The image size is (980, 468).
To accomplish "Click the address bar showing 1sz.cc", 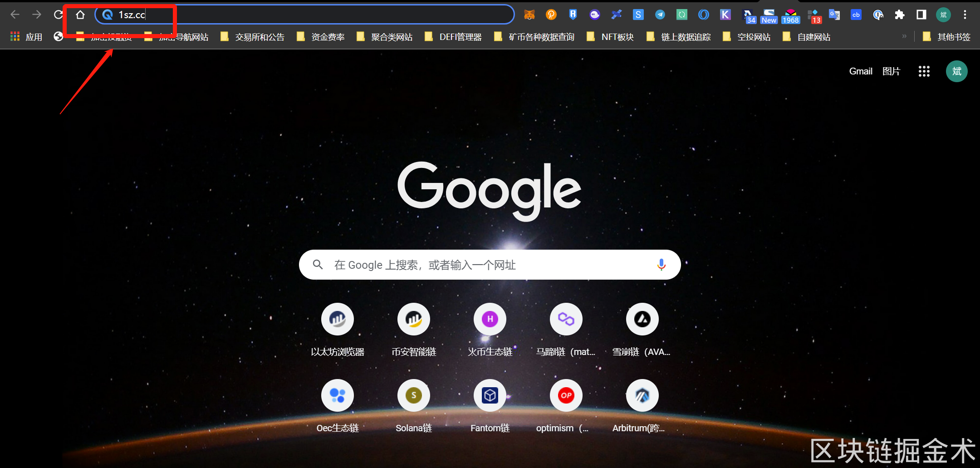I will click(x=304, y=15).
